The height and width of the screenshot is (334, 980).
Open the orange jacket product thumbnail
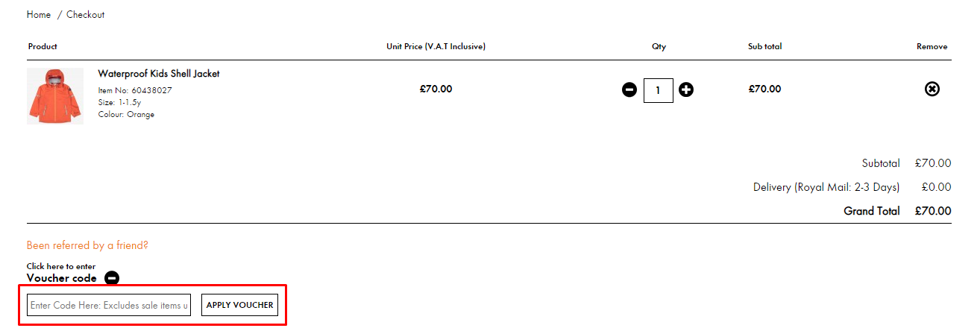(x=55, y=96)
